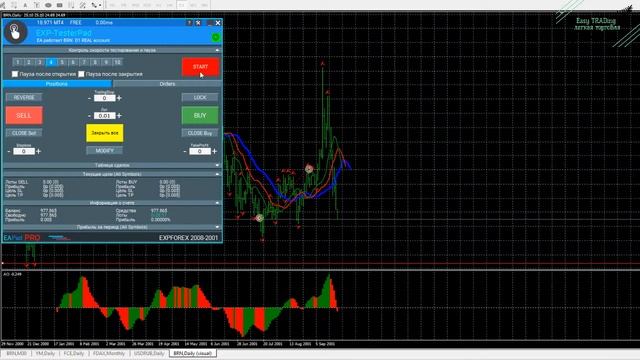Click the lot size field showing 0.01
Screen dimensions: 640x360
click(x=104, y=116)
